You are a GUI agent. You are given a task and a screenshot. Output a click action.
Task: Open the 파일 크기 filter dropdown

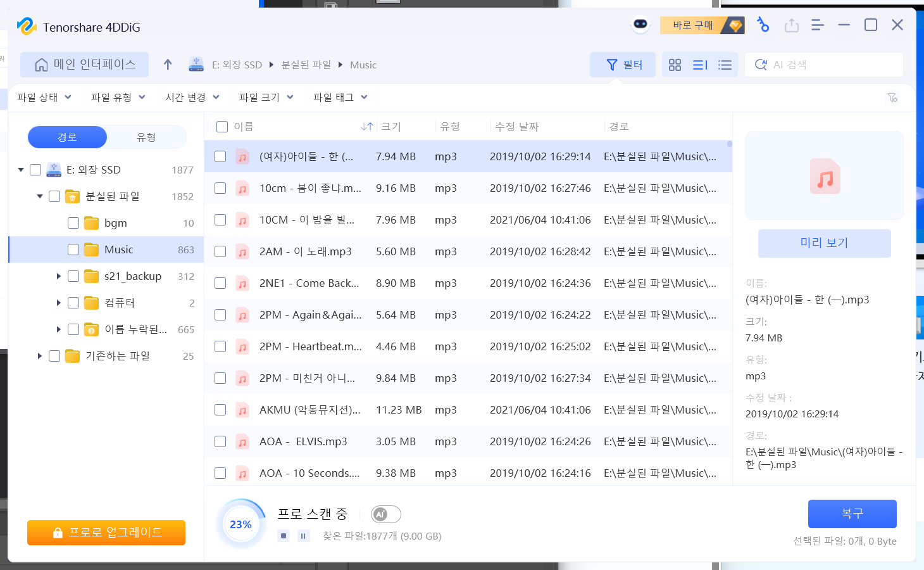(266, 98)
